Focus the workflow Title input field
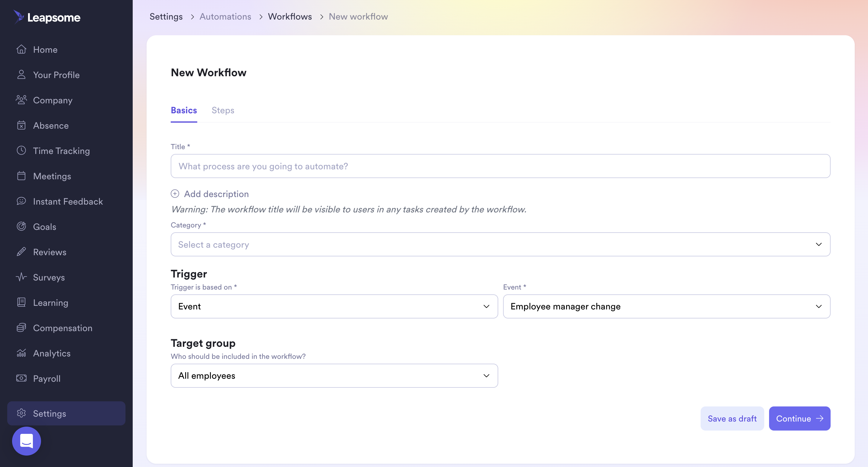 [500, 166]
